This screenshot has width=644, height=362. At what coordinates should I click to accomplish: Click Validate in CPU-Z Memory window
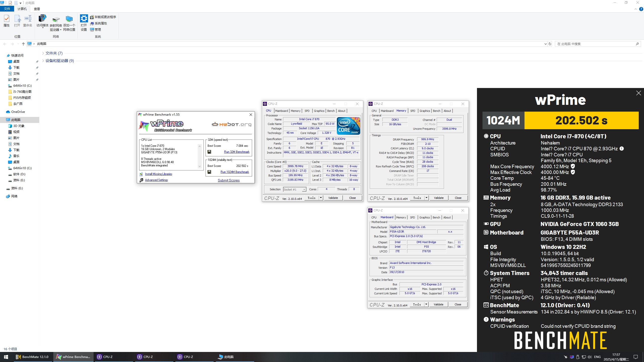point(439,198)
